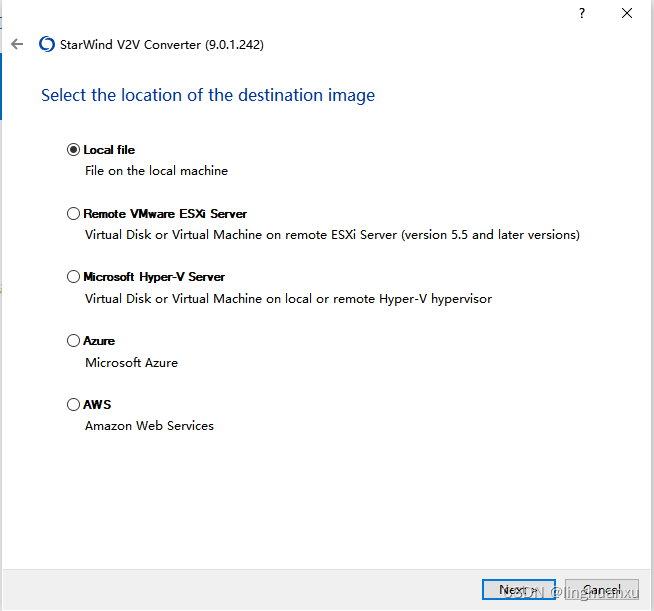
Task: Click the 'Microsoft Azure' description
Action: (131, 362)
